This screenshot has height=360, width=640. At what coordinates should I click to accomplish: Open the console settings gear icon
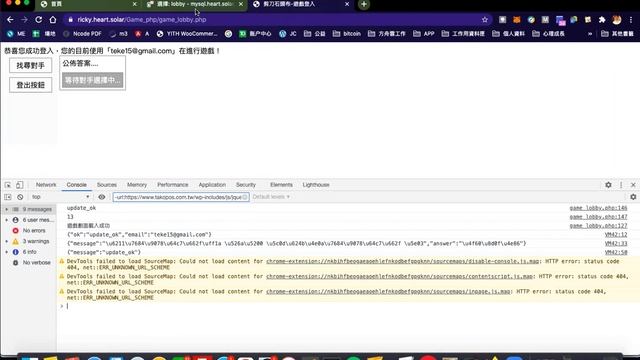(633, 197)
